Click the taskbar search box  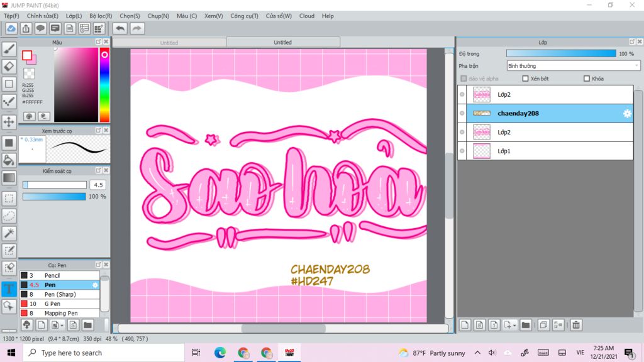click(x=104, y=353)
